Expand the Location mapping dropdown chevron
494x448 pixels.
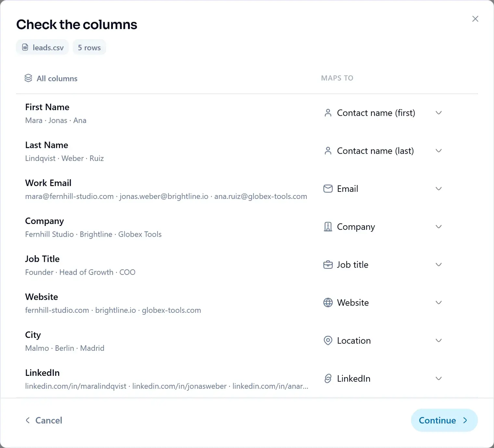[x=439, y=340]
